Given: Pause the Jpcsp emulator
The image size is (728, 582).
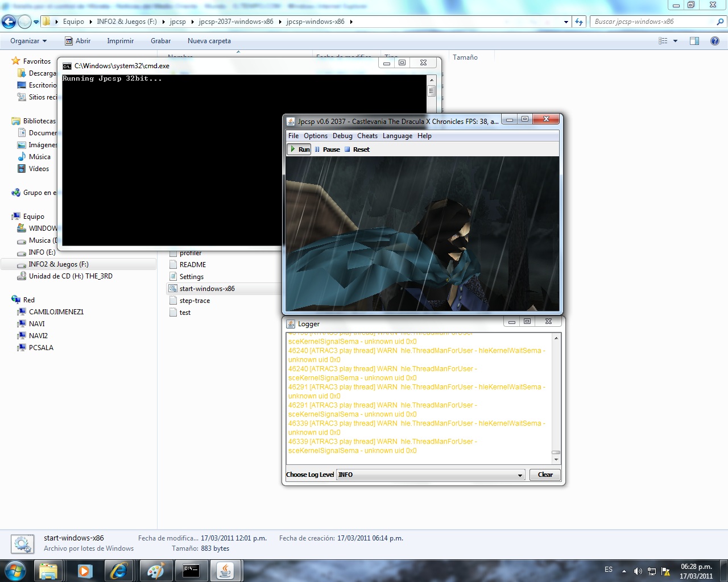Looking at the screenshot, I should pos(328,149).
